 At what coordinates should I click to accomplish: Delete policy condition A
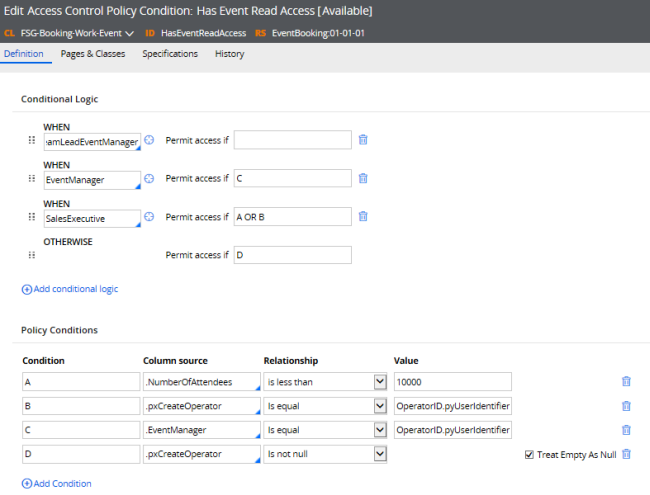[x=626, y=381]
